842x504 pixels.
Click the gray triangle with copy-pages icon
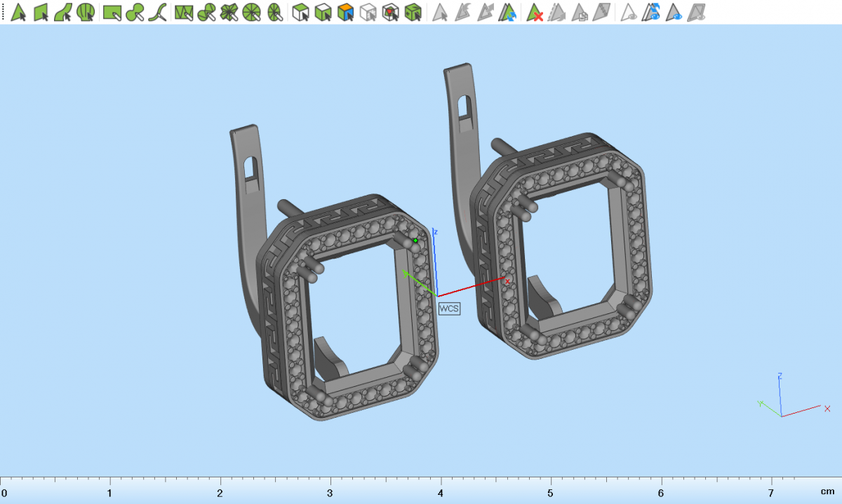click(580, 12)
